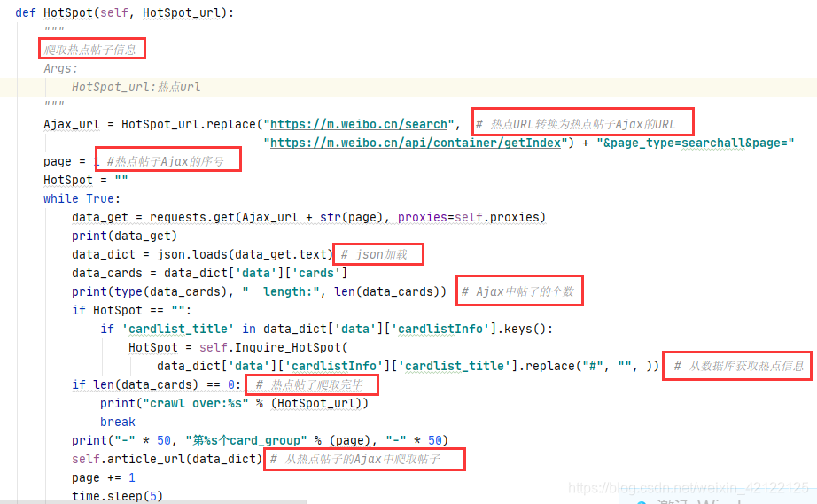The image size is (817, 504).
Task: Click the 'while True:' statement
Action: 82,199
